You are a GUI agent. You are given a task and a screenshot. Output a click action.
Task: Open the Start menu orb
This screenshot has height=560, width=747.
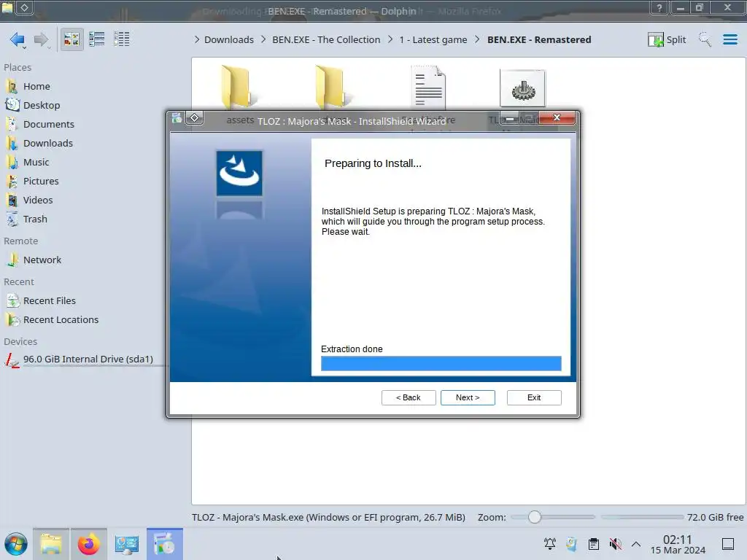coord(16,544)
